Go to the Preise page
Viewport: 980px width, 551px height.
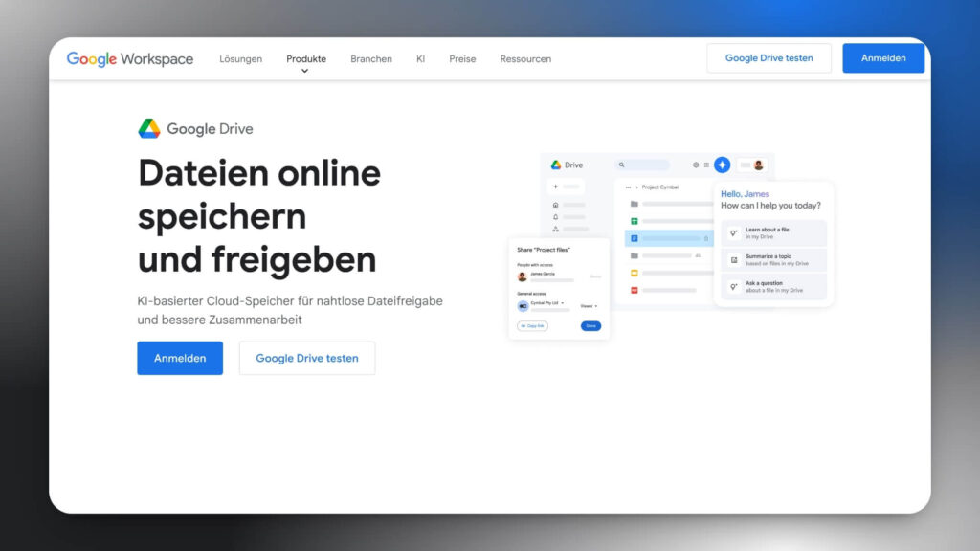pyautogui.click(x=462, y=58)
